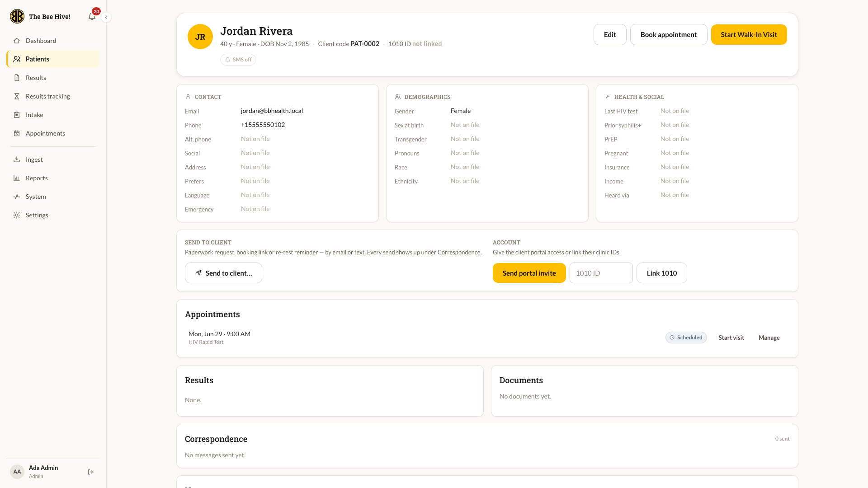The height and width of the screenshot is (488, 868).
Task: Click the Patients people icon
Action: point(17,59)
